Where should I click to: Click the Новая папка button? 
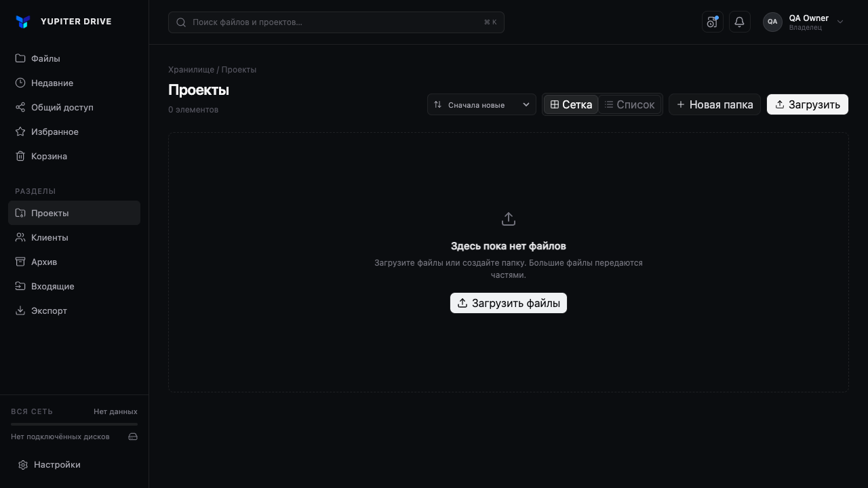click(715, 104)
